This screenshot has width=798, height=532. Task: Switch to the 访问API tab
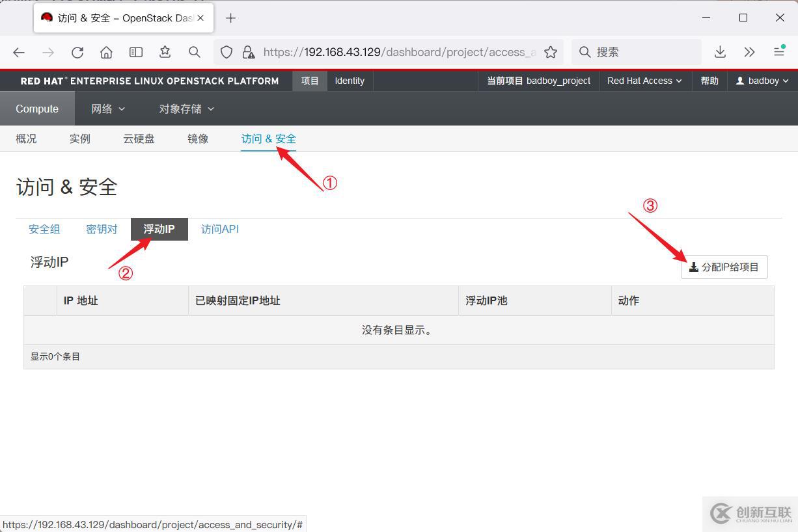[219, 229]
